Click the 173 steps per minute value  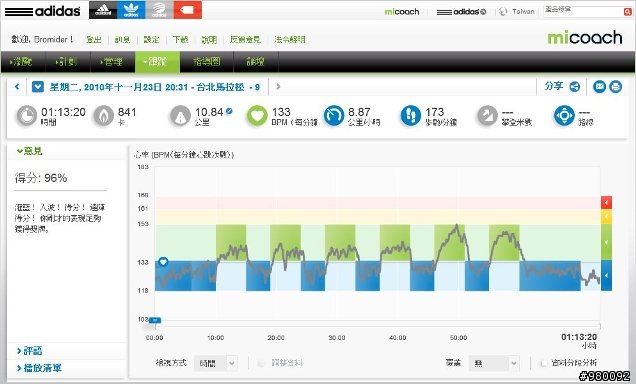point(434,112)
